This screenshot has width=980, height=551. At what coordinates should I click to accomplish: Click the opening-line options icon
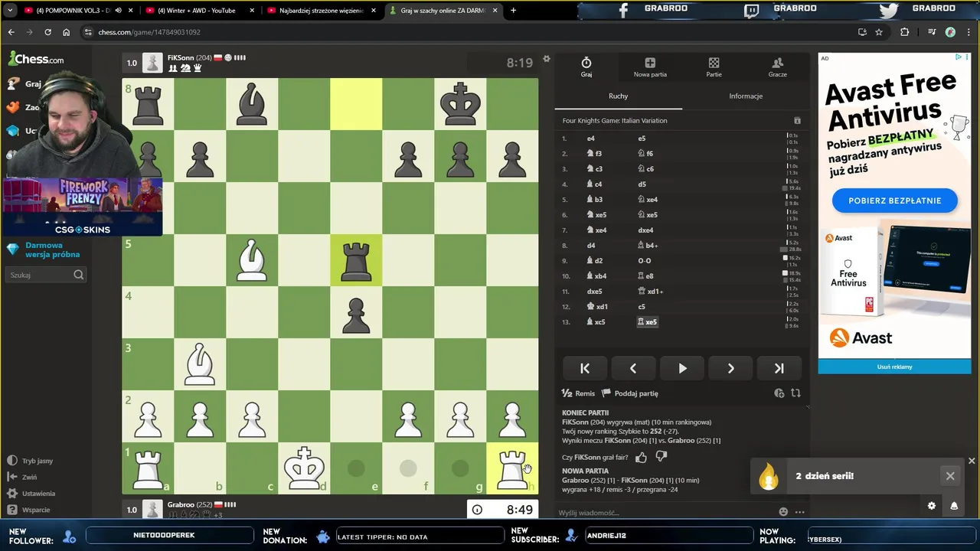click(x=797, y=121)
